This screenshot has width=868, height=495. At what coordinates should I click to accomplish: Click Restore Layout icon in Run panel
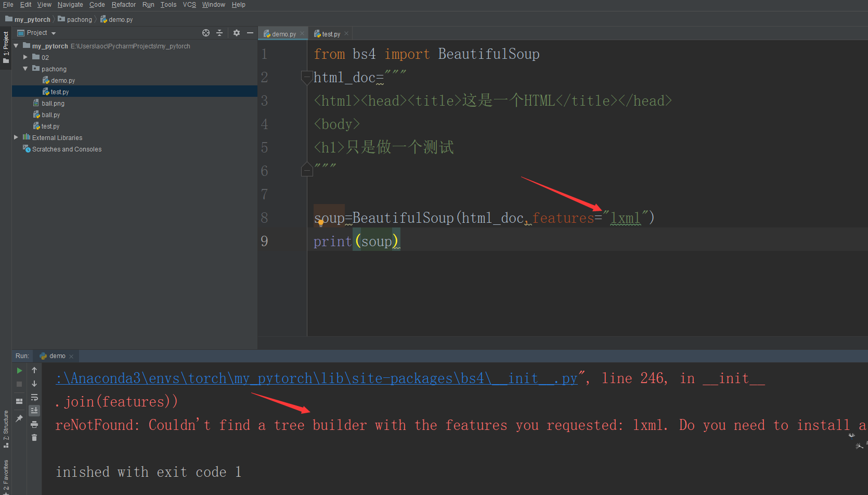[x=19, y=401]
